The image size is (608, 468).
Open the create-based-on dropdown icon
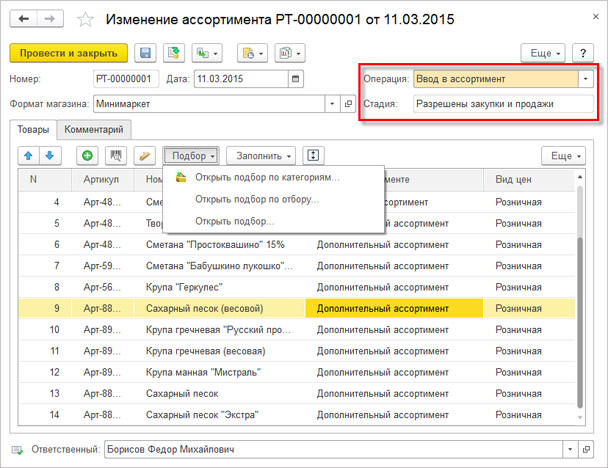[207, 53]
